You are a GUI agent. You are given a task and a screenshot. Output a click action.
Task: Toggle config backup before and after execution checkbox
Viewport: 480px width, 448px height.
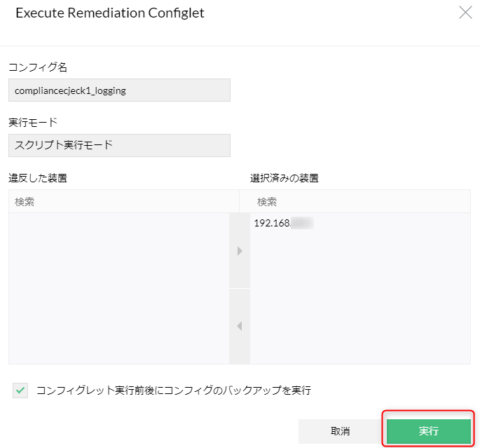[21, 391]
